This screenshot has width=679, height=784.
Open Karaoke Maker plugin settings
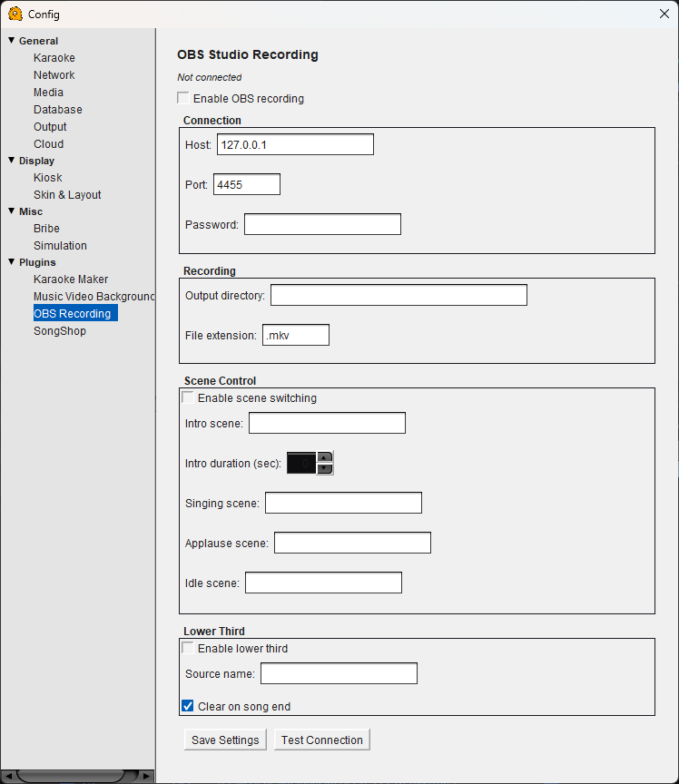click(71, 279)
